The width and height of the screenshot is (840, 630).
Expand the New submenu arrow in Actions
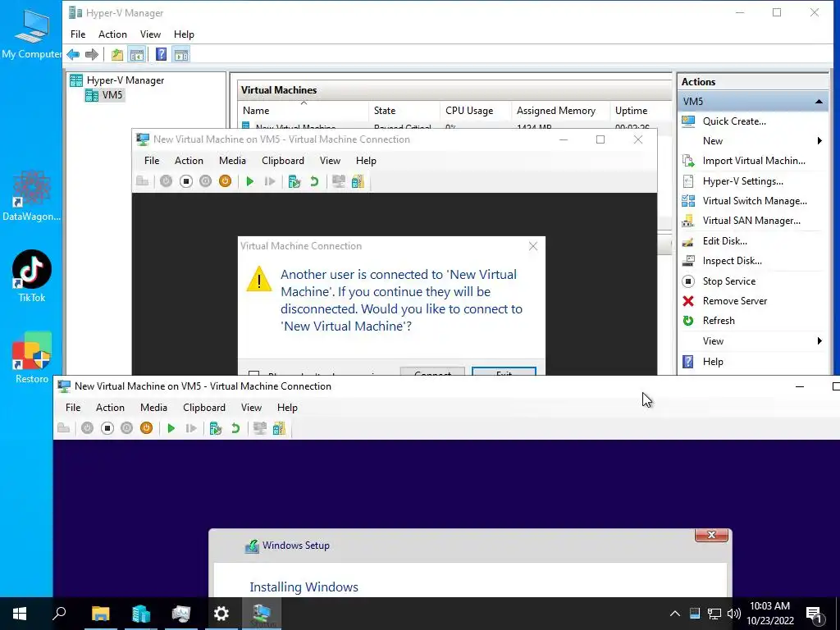tap(819, 141)
